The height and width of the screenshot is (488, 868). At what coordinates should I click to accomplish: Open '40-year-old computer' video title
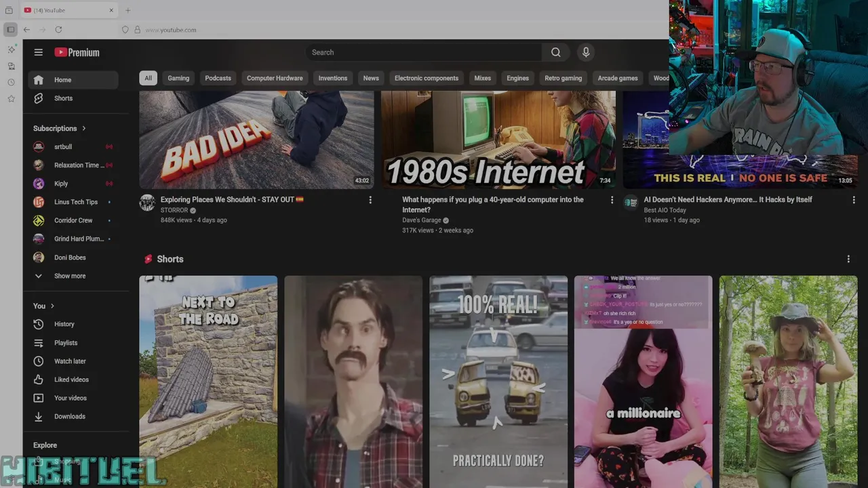[493, 205]
